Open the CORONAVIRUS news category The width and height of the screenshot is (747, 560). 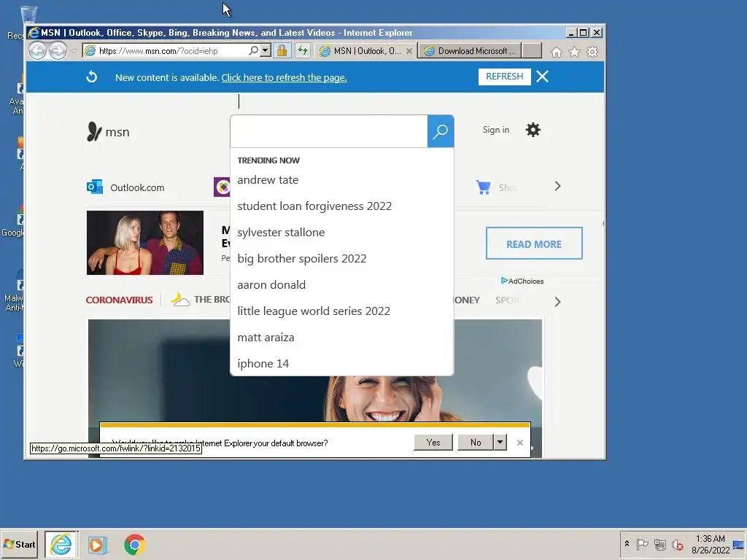click(119, 300)
